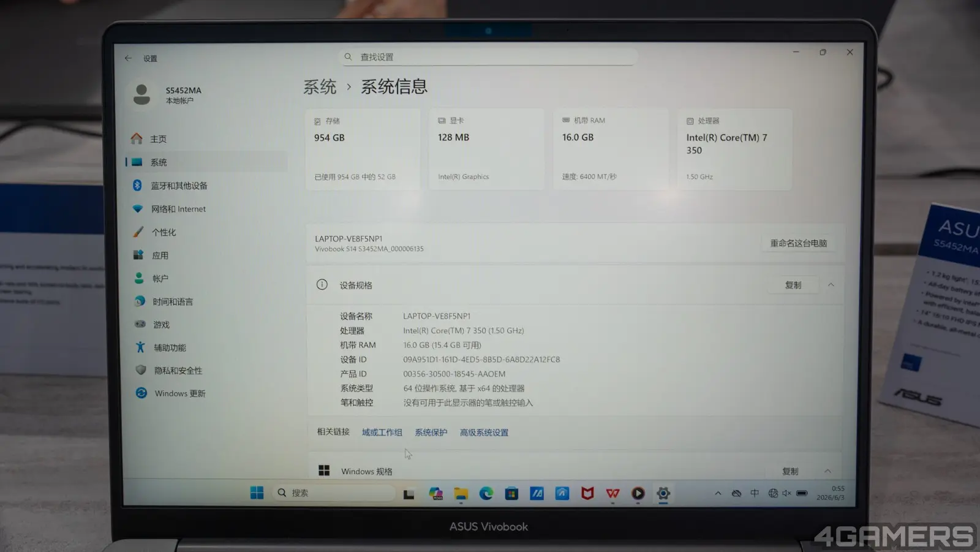Screen dimensions: 980x552
Task: Open the 高级系统设置 link
Action: (484, 433)
